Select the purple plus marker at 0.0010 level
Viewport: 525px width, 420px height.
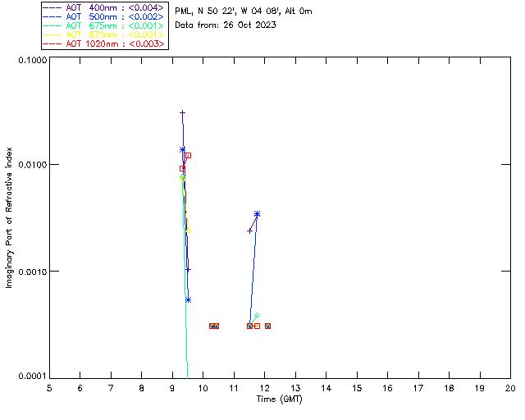(188, 270)
